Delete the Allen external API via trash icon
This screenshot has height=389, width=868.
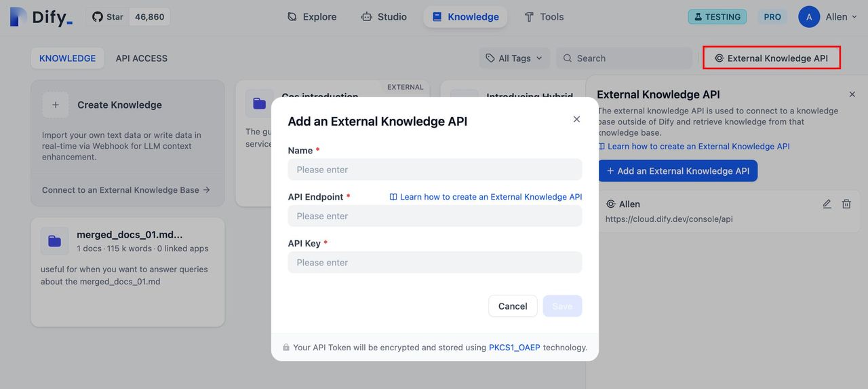coord(846,204)
